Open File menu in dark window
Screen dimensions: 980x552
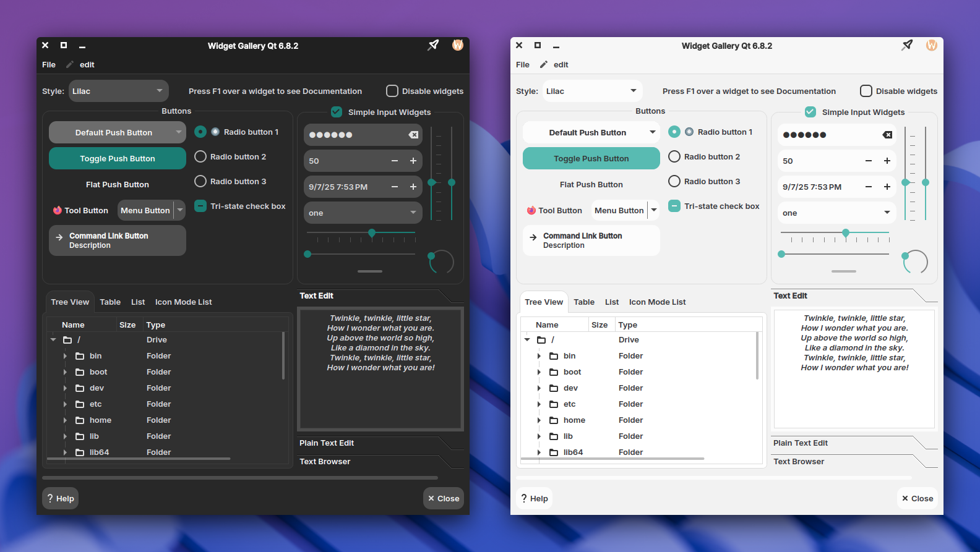coord(49,64)
